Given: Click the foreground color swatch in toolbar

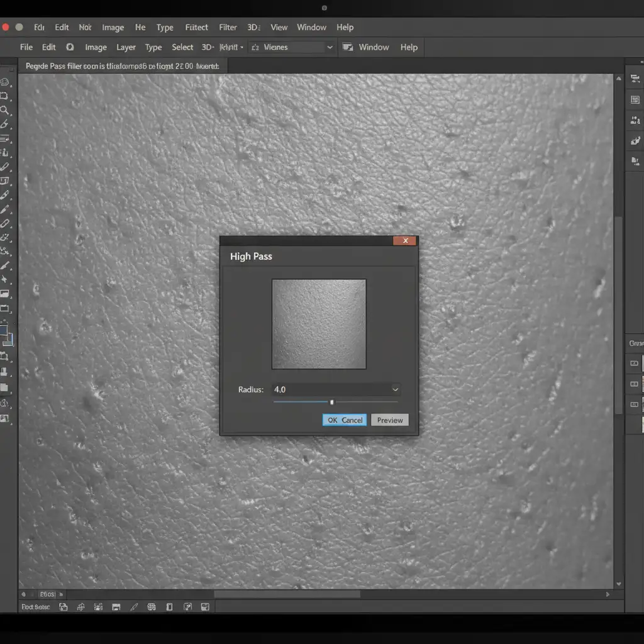Looking at the screenshot, I should pos(4,331).
